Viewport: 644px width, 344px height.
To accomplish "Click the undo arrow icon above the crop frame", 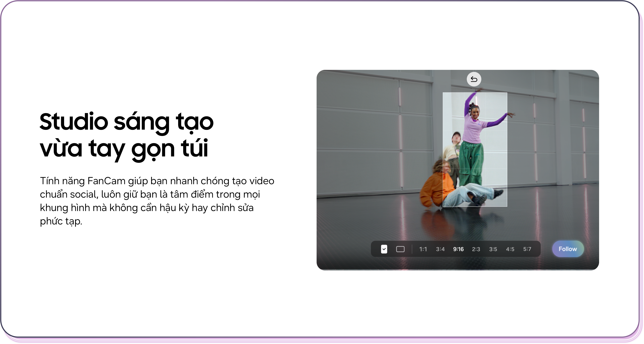I will [x=474, y=79].
